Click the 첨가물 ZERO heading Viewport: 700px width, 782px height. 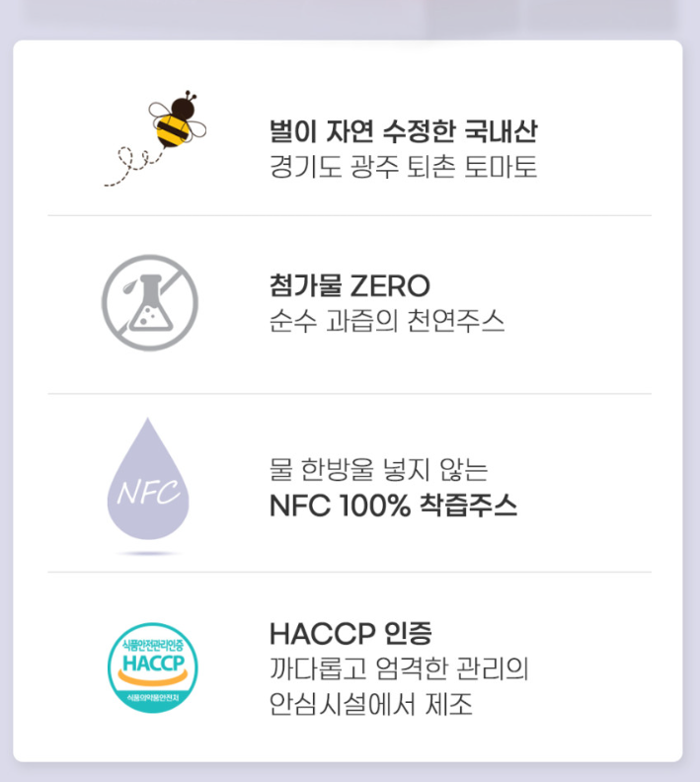[x=350, y=285]
